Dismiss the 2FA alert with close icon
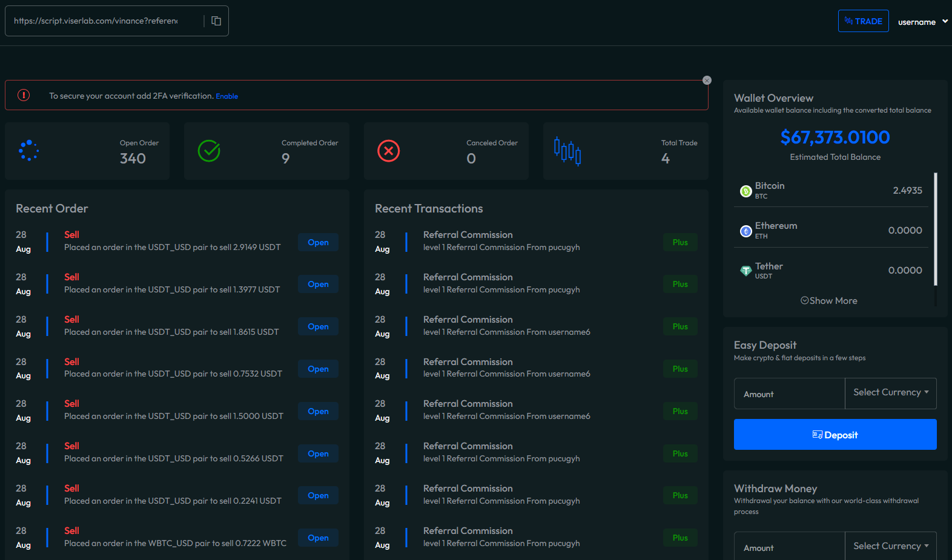The height and width of the screenshot is (560, 952). coord(707,81)
